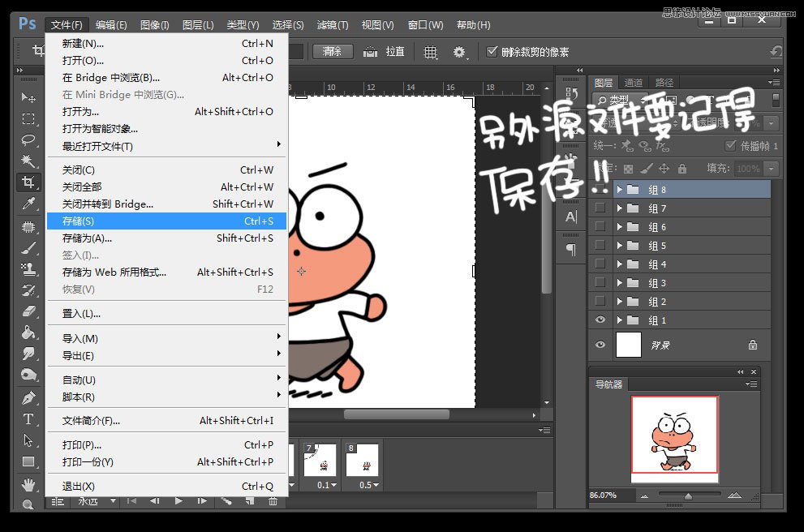Delete the selected animation frame

click(x=273, y=500)
